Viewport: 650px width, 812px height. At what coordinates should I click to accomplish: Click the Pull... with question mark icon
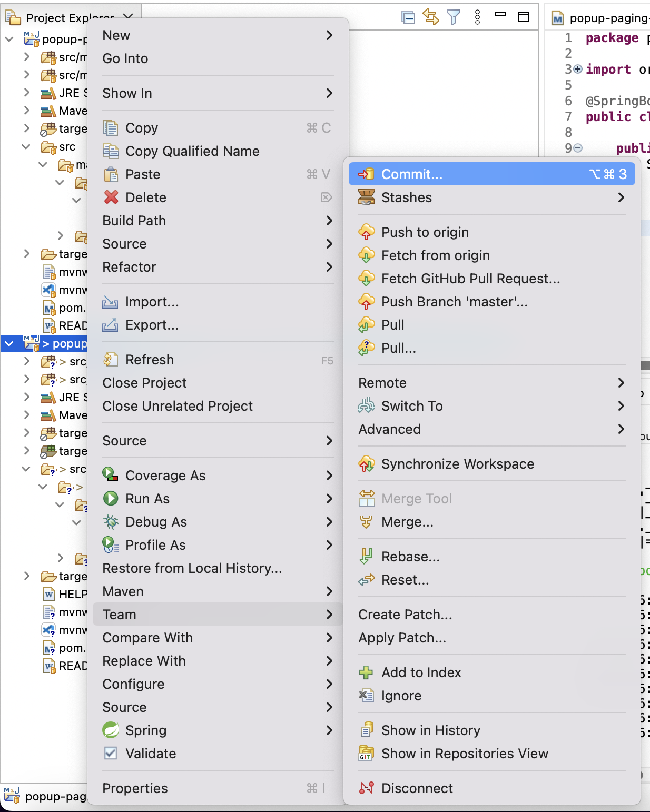pyautogui.click(x=366, y=348)
